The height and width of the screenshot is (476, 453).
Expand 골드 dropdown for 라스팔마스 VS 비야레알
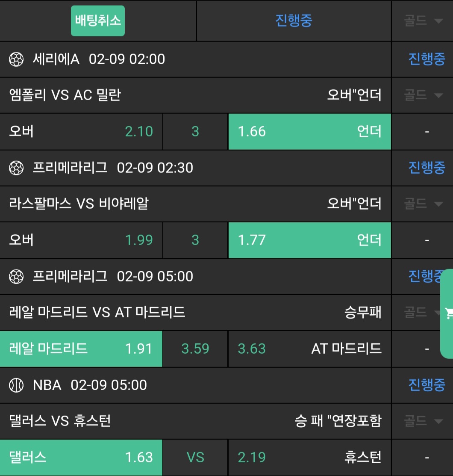click(x=422, y=204)
